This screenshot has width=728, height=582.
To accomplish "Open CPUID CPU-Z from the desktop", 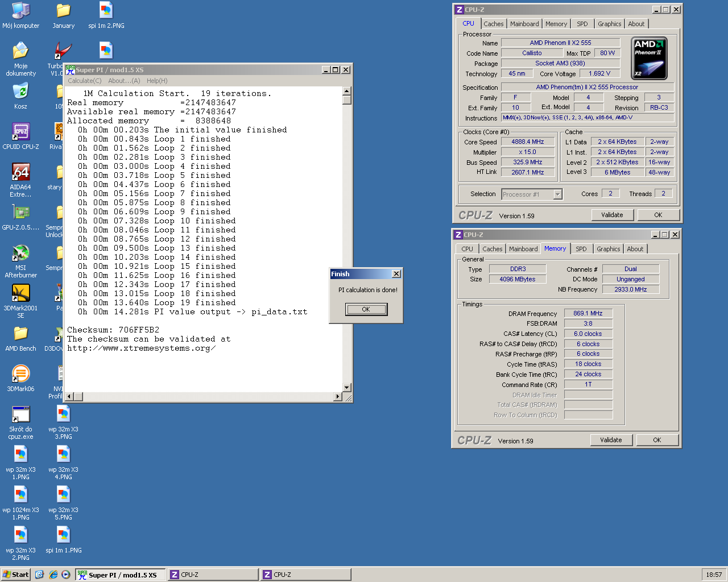I will coord(20,131).
